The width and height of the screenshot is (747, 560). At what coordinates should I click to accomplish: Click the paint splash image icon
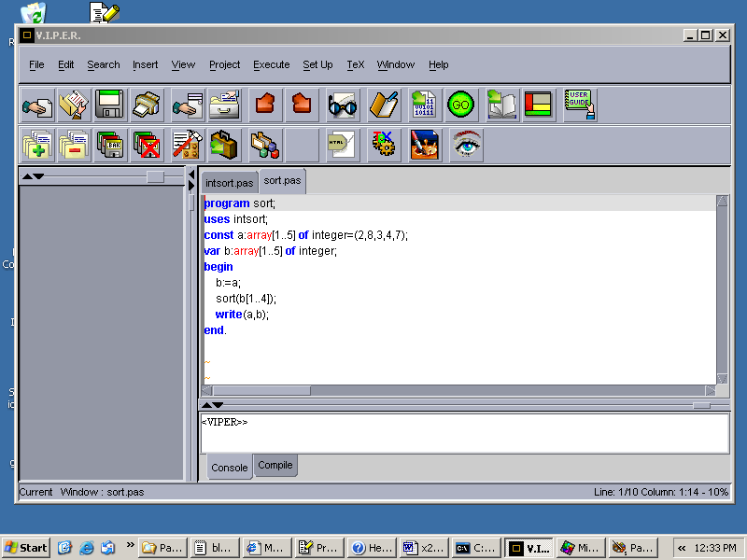tap(425, 146)
